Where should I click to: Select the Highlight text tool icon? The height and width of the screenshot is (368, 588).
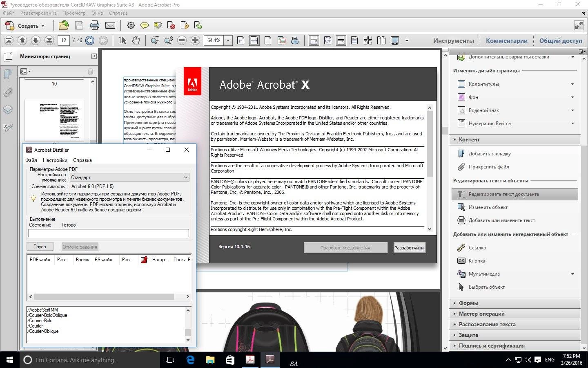[x=158, y=25]
